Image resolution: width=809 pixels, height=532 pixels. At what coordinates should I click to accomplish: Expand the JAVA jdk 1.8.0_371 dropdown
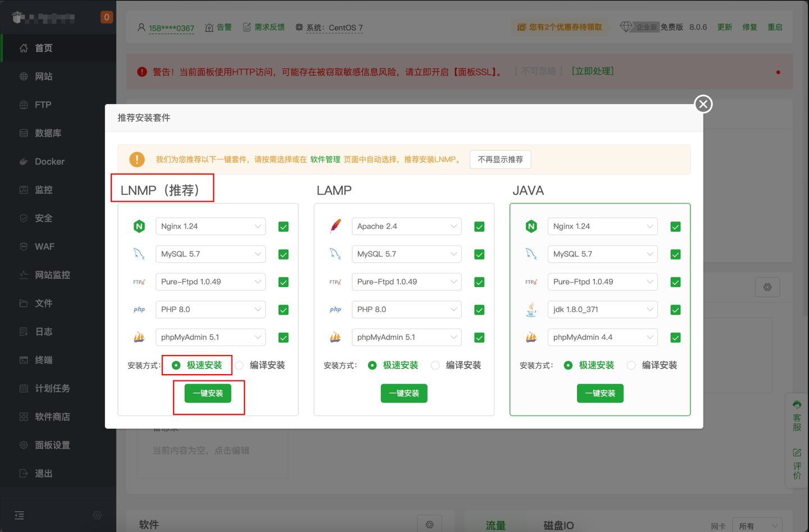point(602,310)
